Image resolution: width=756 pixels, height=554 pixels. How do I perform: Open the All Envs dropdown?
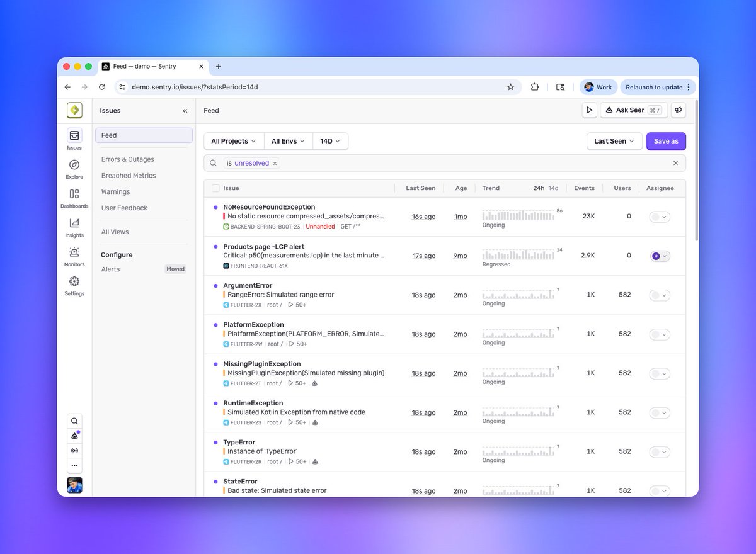[288, 141]
